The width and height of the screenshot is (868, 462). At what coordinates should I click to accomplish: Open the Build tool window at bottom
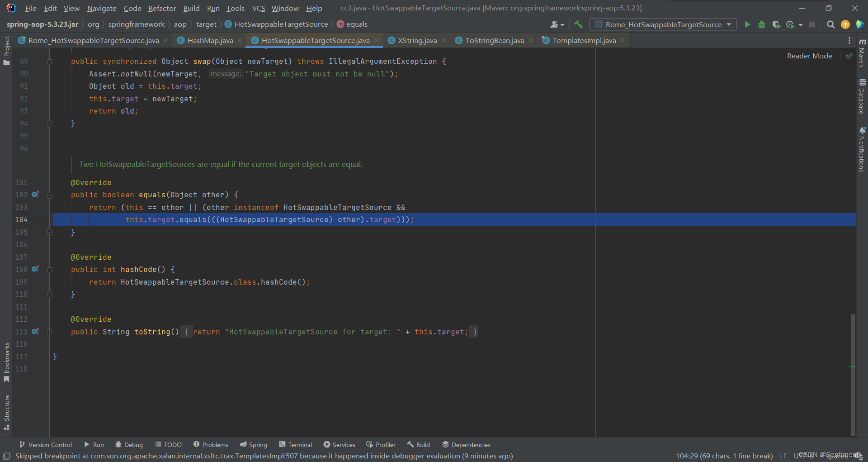(418, 445)
